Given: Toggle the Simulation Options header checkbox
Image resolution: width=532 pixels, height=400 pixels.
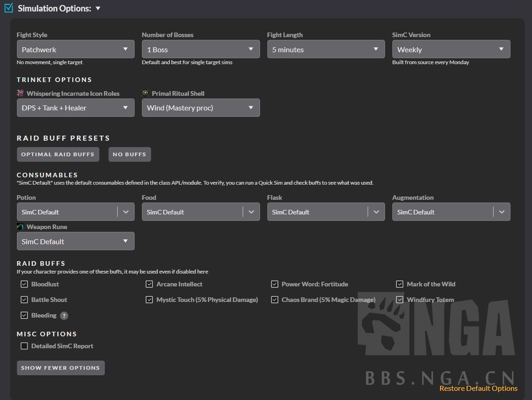Looking at the screenshot, I should tap(9, 8).
